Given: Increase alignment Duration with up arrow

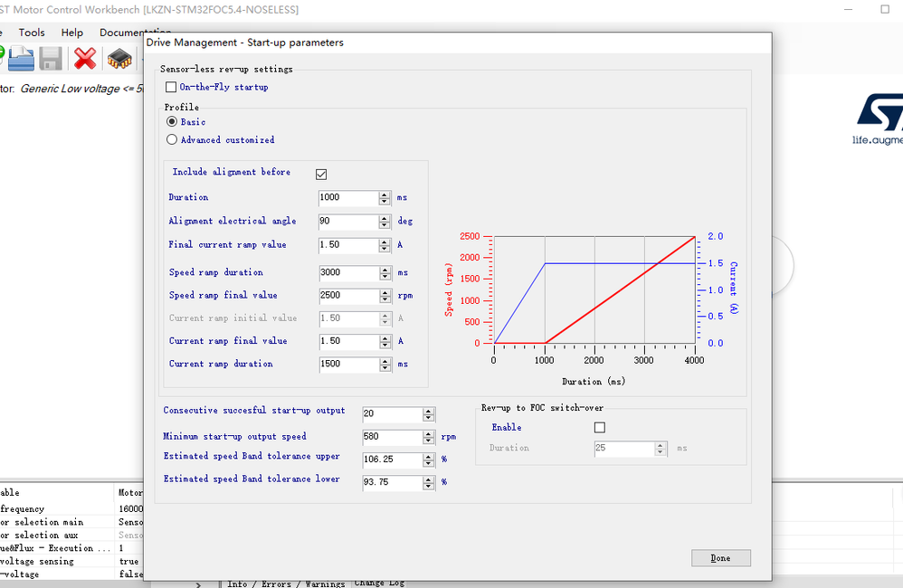Looking at the screenshot, I should 385,194.
